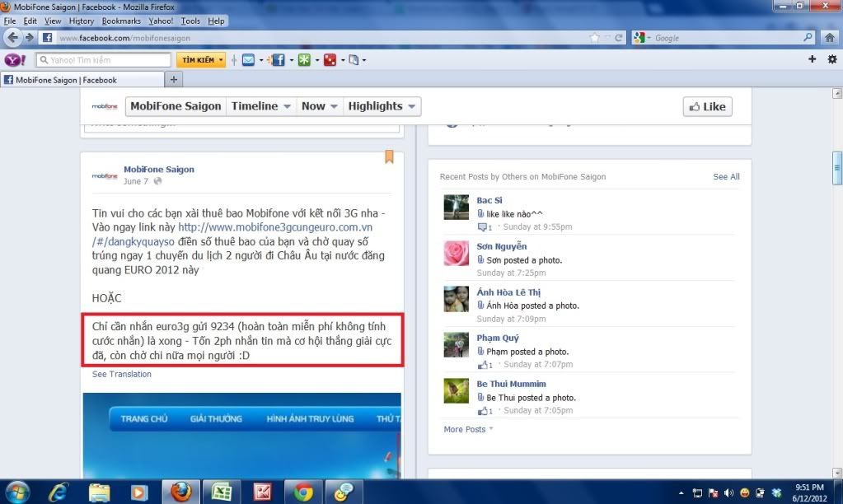Expand the More Posts list

pyautogui.click(x=468, y=429)
